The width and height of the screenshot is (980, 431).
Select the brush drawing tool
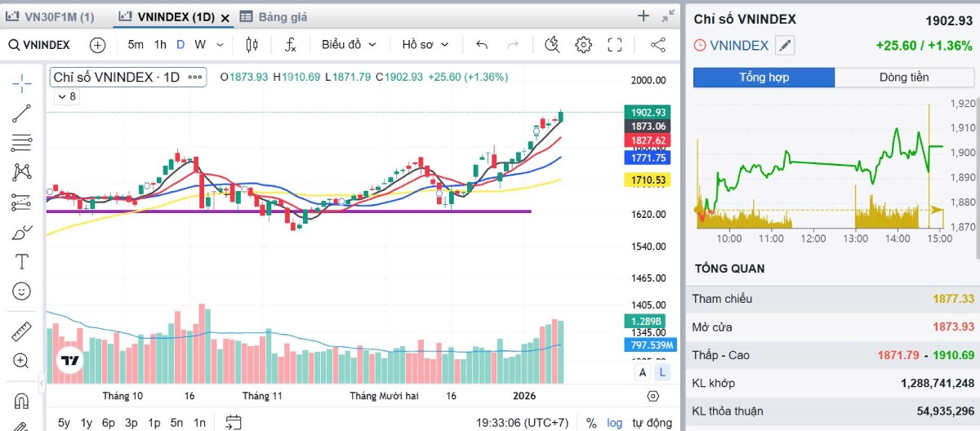point(22,232)
